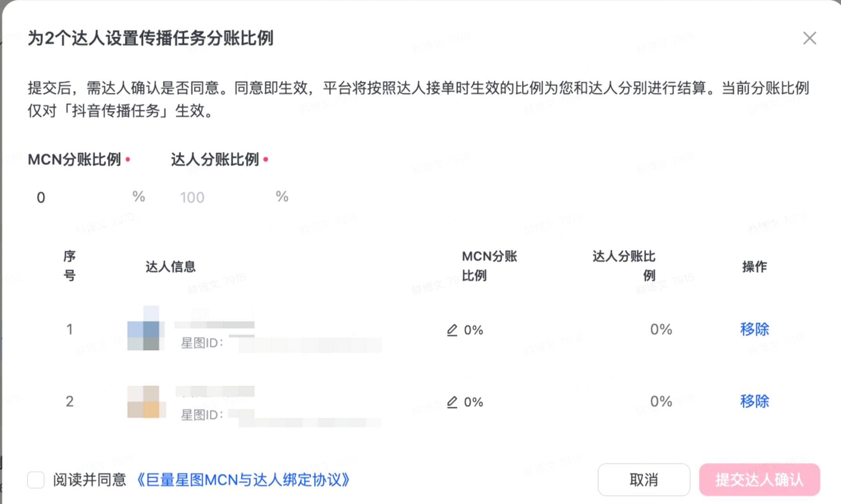Click the 星图ID text of talent 1
This screenshot has width=841, height=504.
click(x=202, y=343)
